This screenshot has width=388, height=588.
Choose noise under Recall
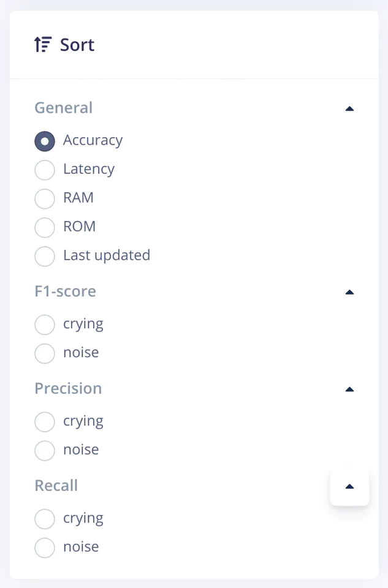click(x=45, y=548)
